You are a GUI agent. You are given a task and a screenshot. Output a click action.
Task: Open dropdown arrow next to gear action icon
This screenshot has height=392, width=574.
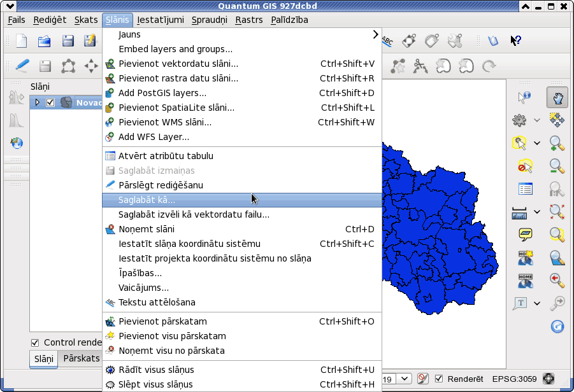[536, 120]
